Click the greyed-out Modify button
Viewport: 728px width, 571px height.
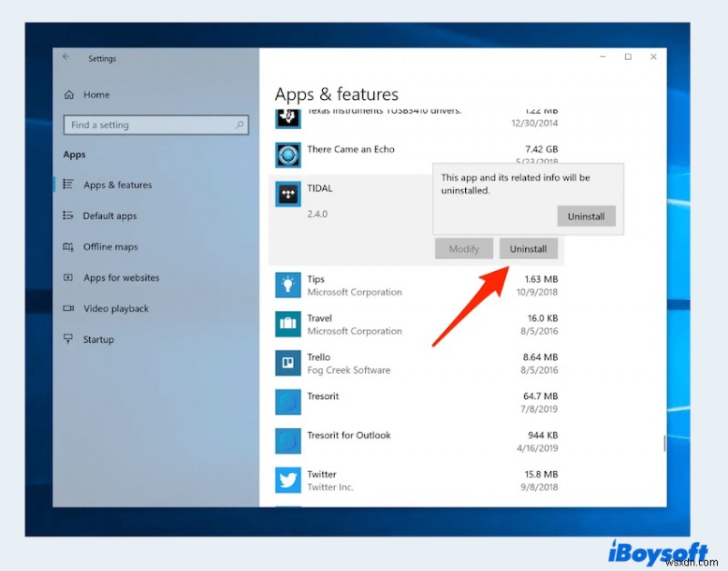coord(464,248)
